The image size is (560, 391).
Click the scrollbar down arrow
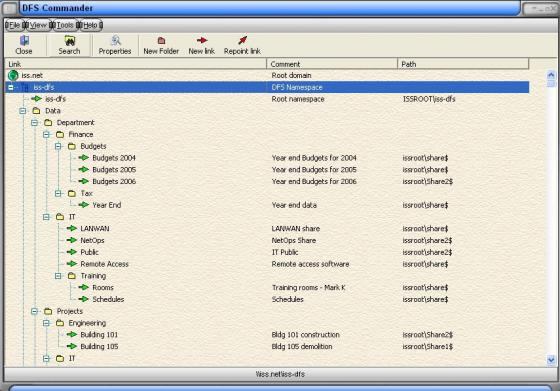[551, 360]
